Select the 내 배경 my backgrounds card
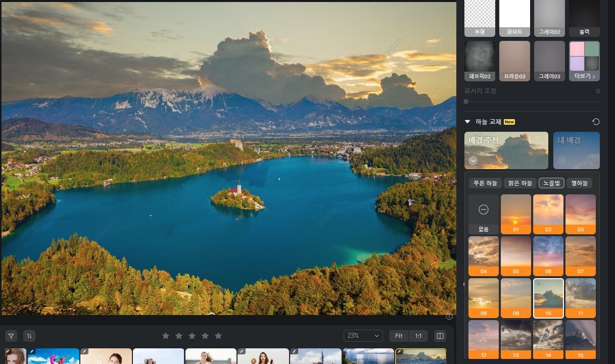This screenshot has width=615, height=364. point(577,150)
